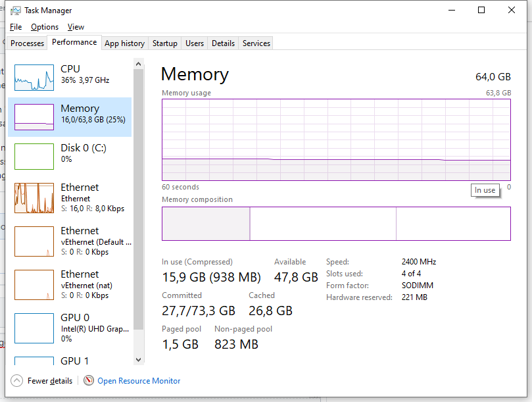This screenshot has height=402, width=532.
Task: Open the Disk 0 (C:) performance view
Action: [72, 156]
